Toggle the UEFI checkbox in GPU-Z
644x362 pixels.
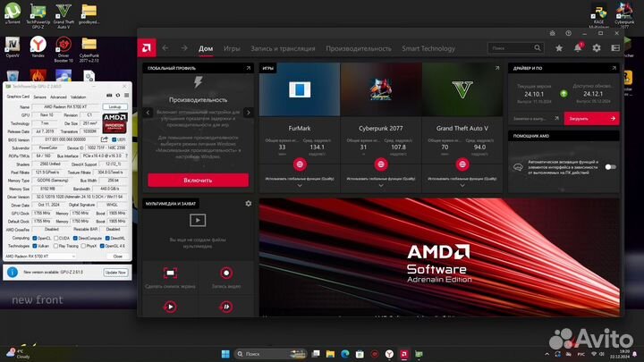tap(114, 139)
